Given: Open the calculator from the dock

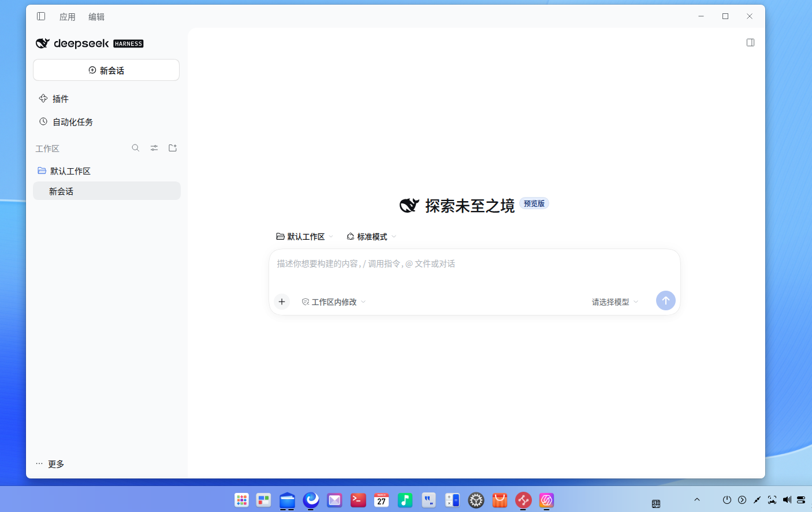Looking at the screenshot, I should click(x=452, y=500).
